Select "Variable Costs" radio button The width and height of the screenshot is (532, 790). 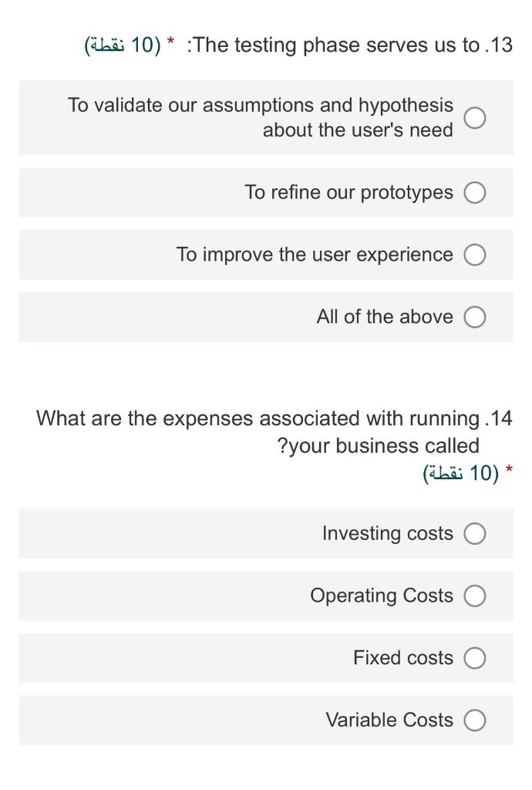point(476,720)
